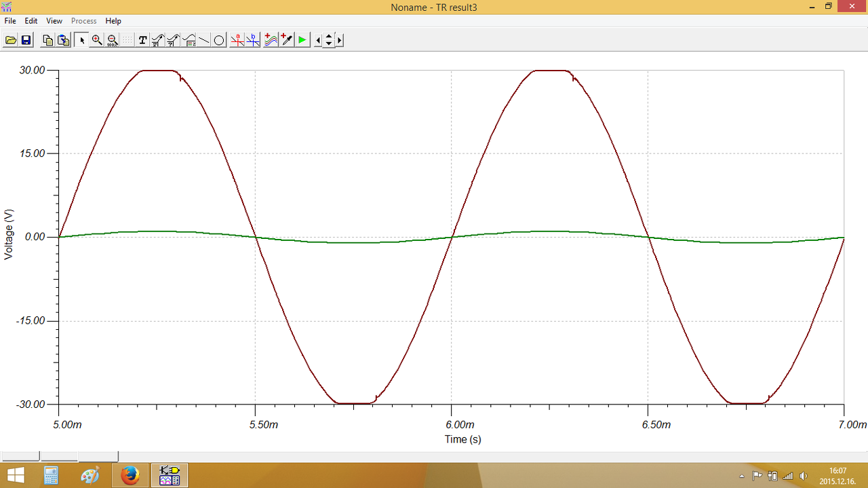Image resolution: width=868 pixels, height=488 pixels.
Task: Open Firefox from the taskbar
Action: (130, 475)
